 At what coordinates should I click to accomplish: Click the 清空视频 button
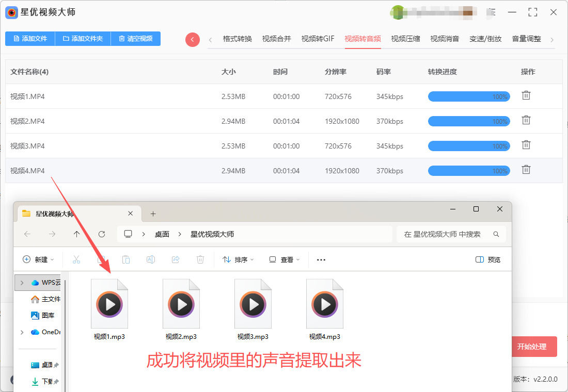pos(135,38)
